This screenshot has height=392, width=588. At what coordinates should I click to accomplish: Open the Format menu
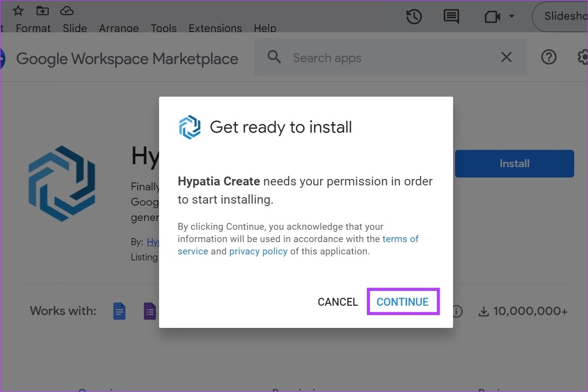pyautogui.click(x=33, y=28)
